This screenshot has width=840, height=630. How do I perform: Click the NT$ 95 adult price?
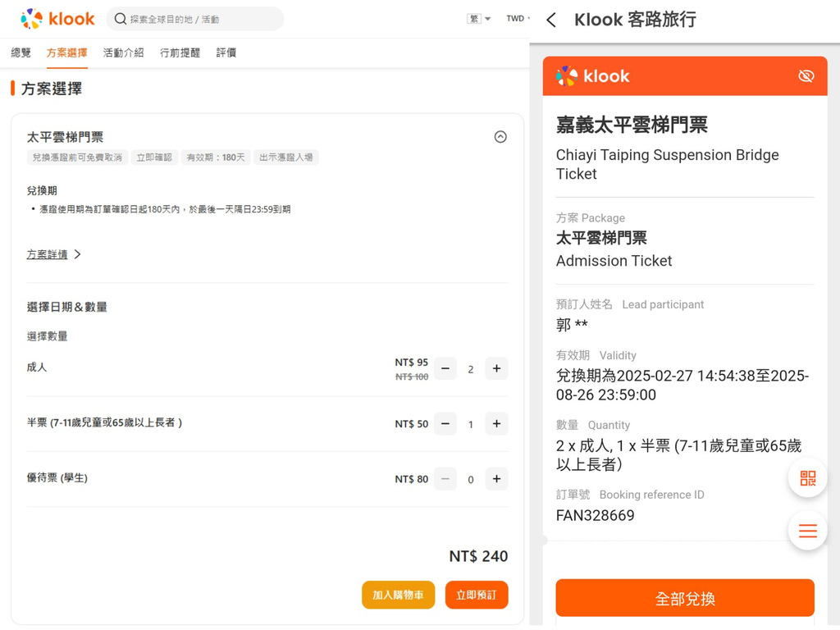pos(412,362)
